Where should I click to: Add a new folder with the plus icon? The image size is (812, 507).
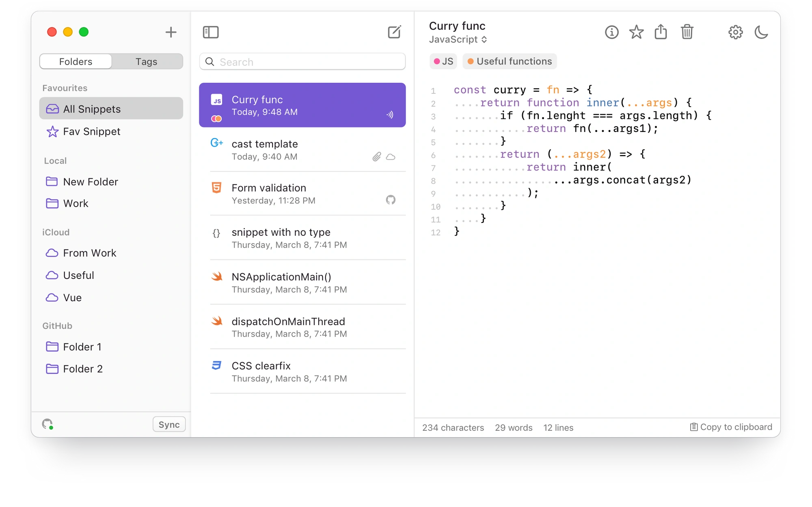click(x=171, y=32)
